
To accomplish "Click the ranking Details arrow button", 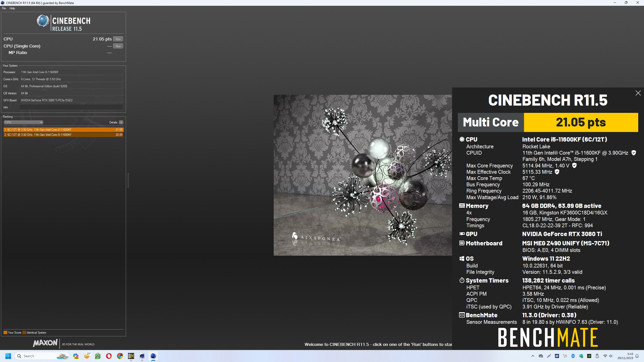I will point(121,122).
